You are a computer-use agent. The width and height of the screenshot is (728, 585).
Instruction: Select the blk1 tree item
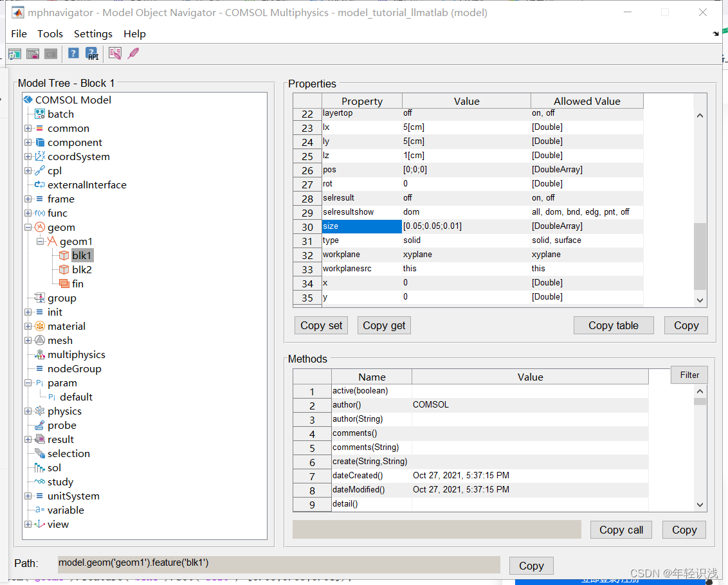[82, 255]
